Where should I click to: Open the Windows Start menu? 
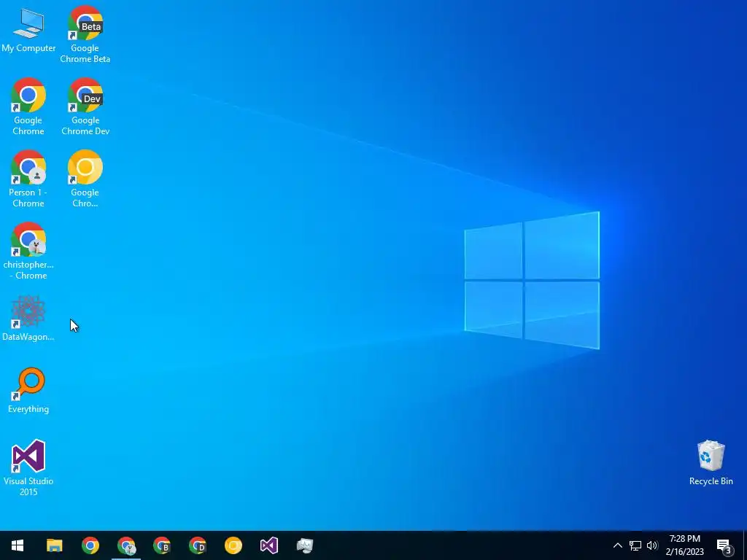18,545
